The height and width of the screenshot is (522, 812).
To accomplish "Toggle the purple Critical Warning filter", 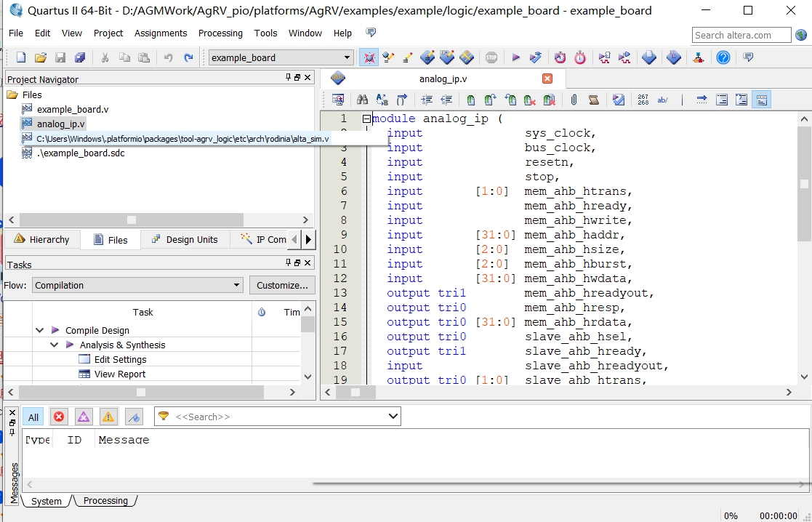I will tap(84, 417).
